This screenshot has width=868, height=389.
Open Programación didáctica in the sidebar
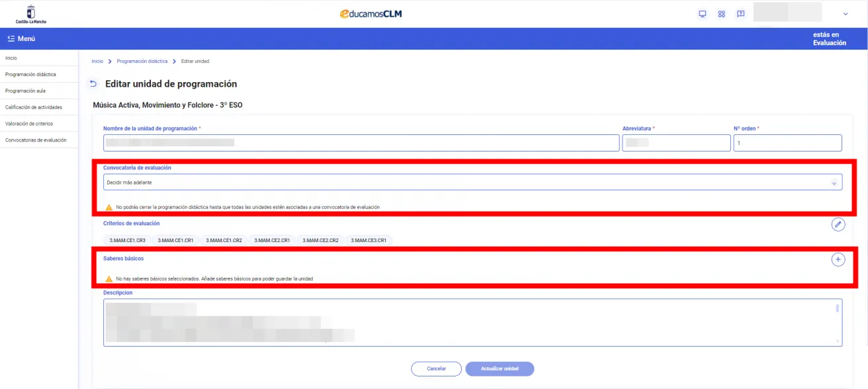(30, 75)
